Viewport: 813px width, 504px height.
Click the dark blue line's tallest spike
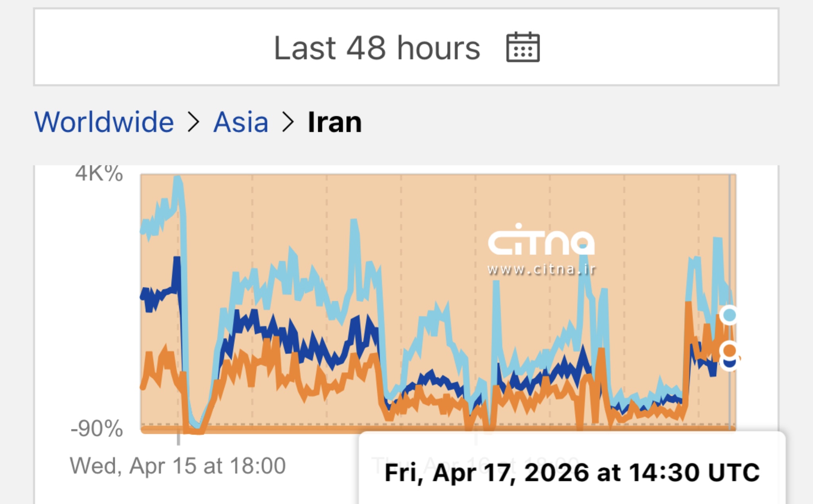pyautogui.click(x=177, y=260)
